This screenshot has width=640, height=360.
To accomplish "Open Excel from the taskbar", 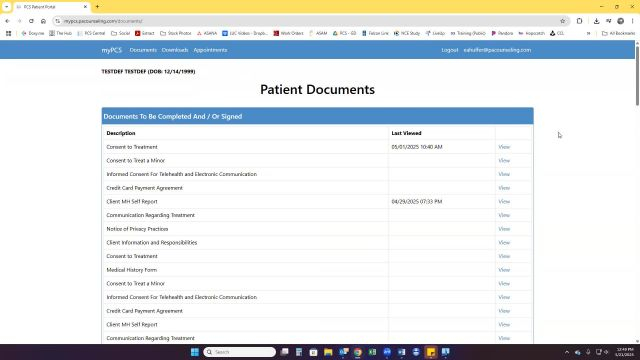I will (372, 352).
